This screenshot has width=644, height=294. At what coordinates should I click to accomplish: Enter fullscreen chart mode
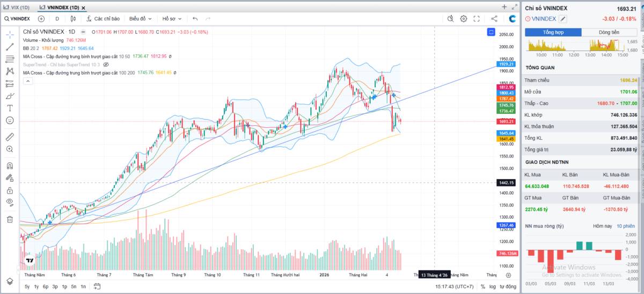(477, 18)
